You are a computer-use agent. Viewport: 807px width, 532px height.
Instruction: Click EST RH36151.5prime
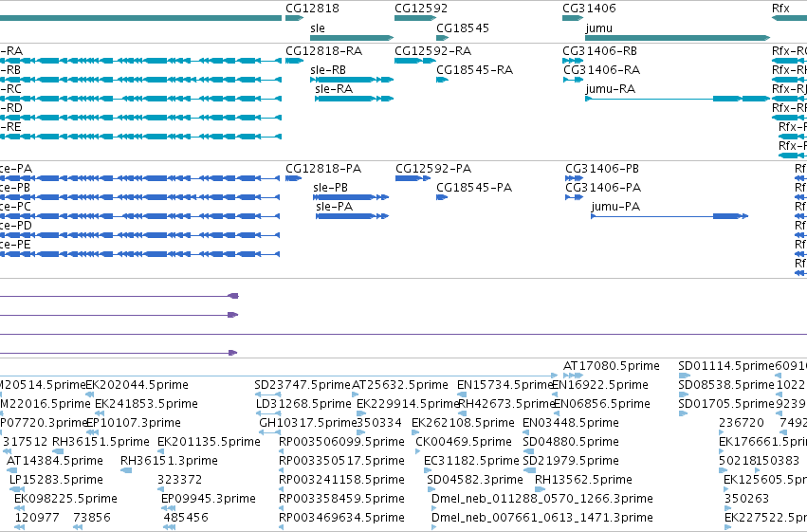101,442
